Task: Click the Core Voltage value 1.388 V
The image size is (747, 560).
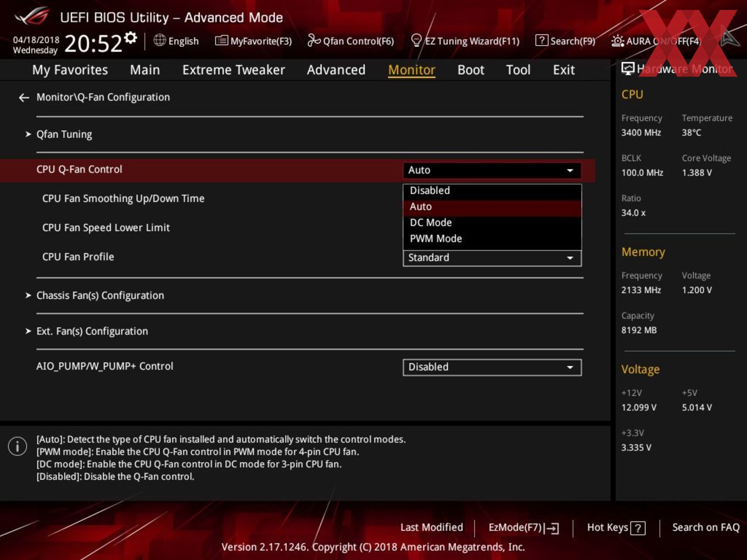Action: point(697,172)
